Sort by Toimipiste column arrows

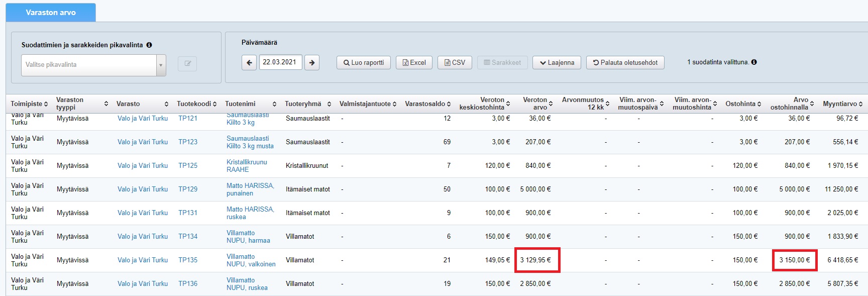pos(46,104)
